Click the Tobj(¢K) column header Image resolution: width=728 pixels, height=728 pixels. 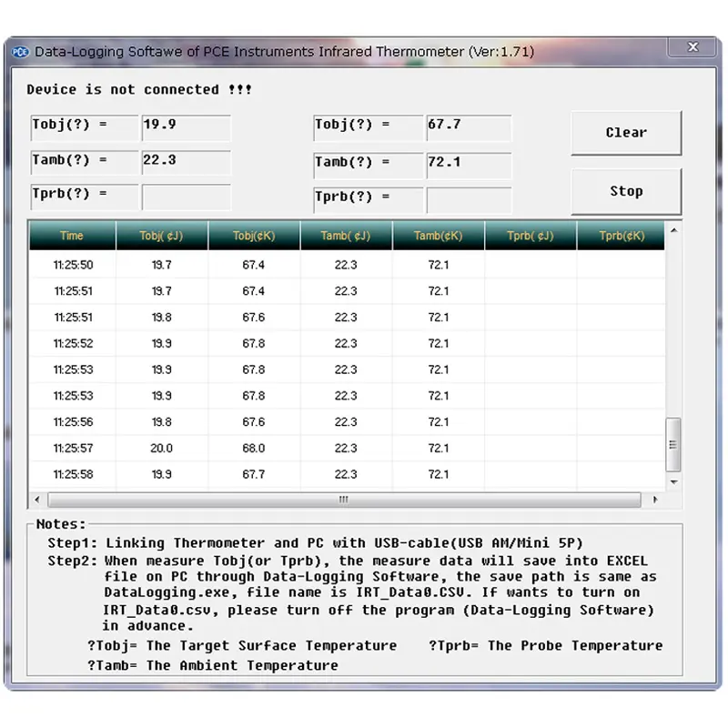254,236
